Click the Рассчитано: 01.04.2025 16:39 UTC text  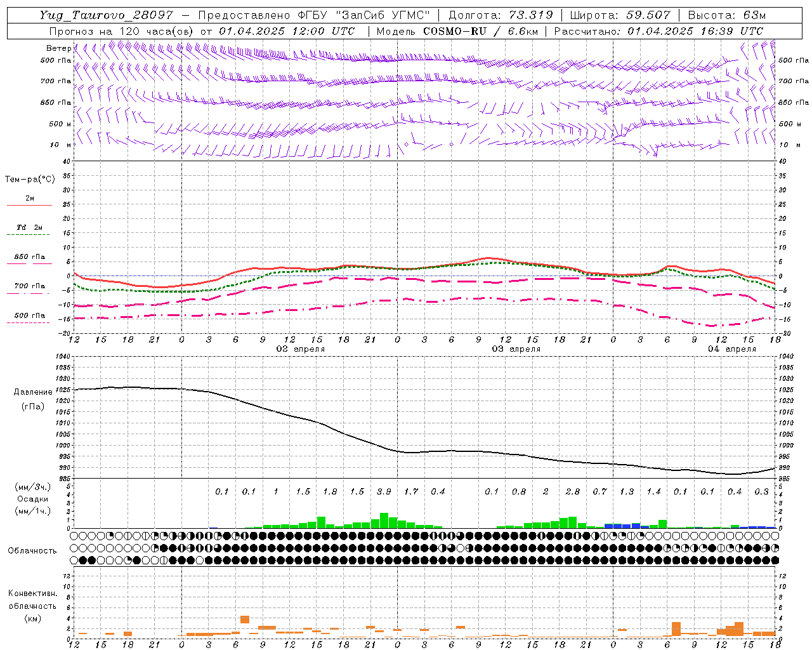coord(659,31)
